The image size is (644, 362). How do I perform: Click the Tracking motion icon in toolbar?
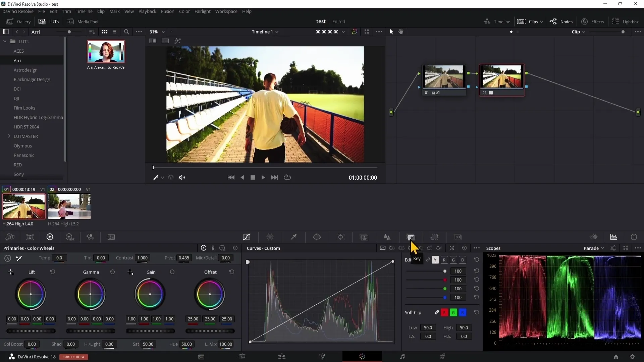click(341, 237)
